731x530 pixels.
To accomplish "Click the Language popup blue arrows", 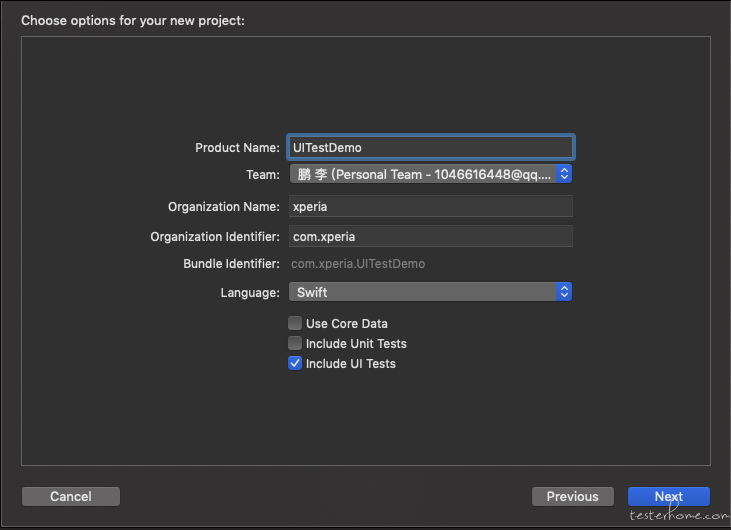I will pos(564,292).
